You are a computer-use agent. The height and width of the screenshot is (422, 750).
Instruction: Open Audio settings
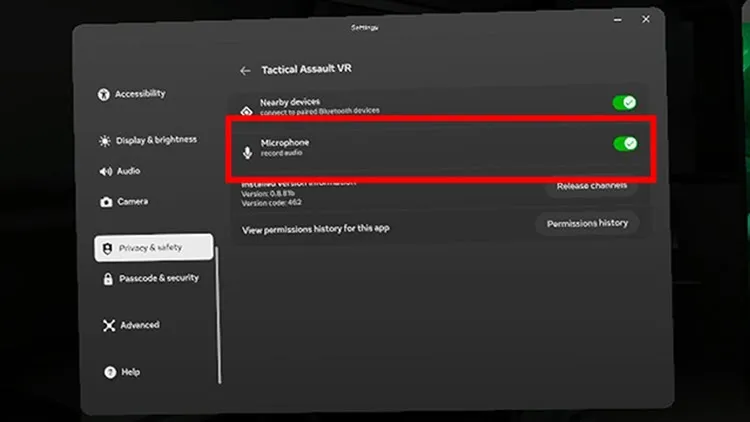pyautogui.click(x=120, y=171)
